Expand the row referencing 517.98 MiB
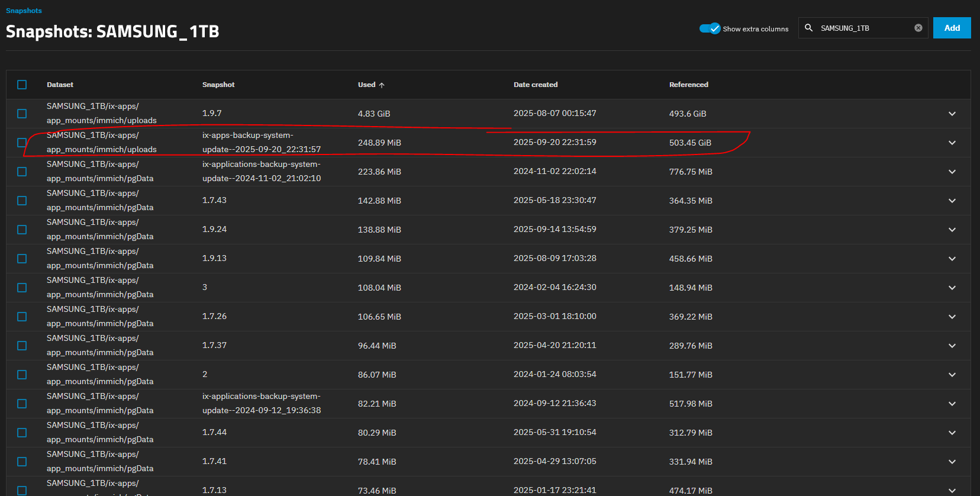The image size is (980, 496). pyautogui.click(x=952, y=404)
